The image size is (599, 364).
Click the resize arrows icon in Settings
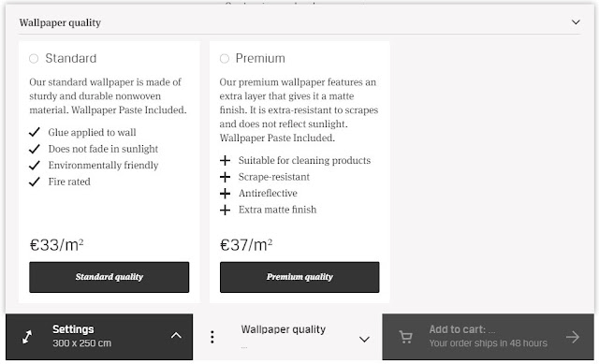tap(27, 337)
